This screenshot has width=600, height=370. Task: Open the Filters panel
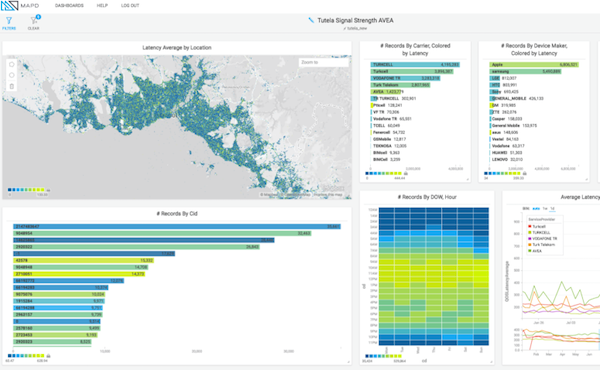tap(9, 23)
